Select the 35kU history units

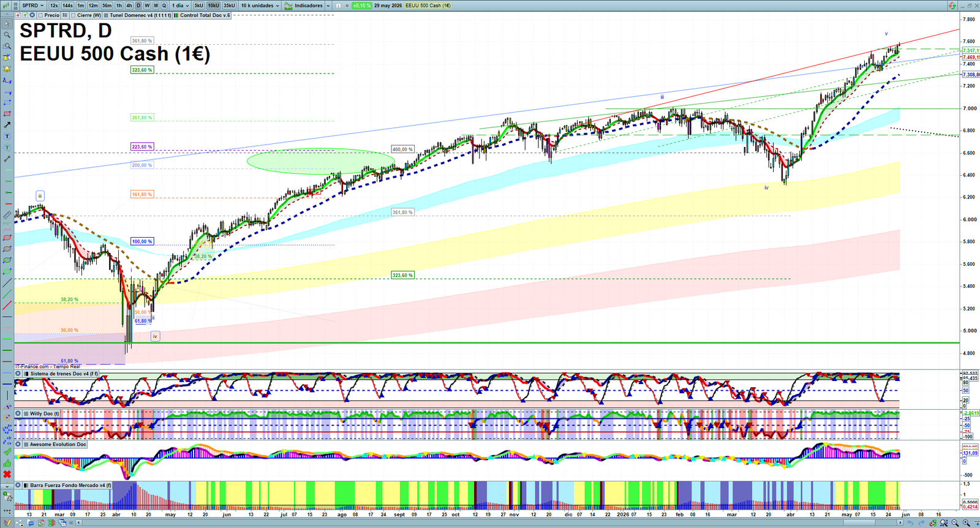[229, 6]
